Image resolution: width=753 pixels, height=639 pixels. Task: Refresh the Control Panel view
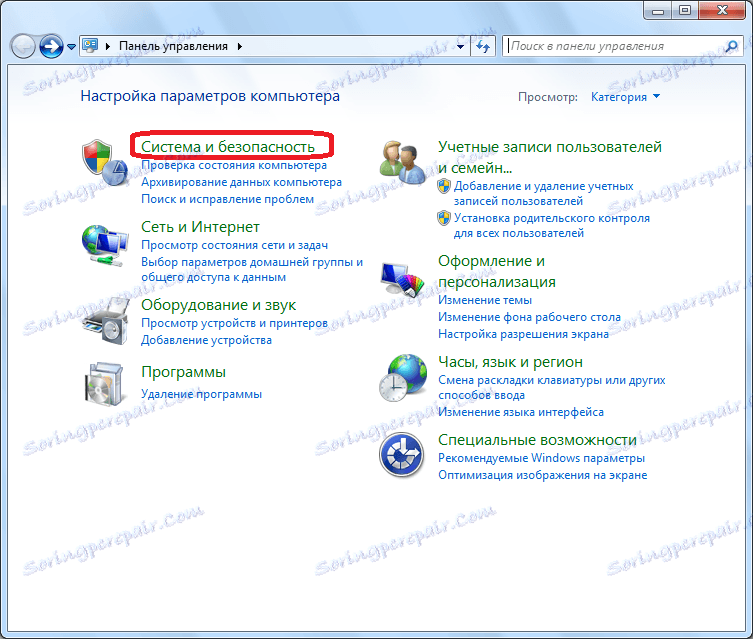483,47
